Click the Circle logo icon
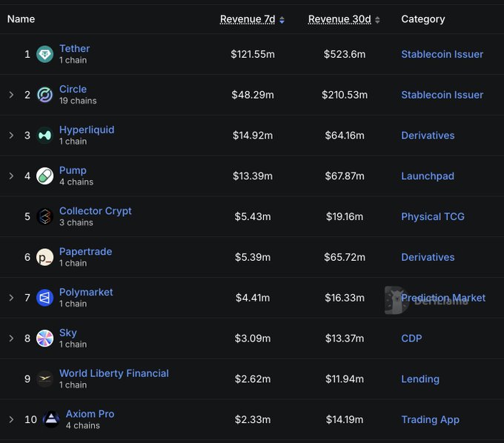This screenshot has height=443, width=504. [44, 95]
